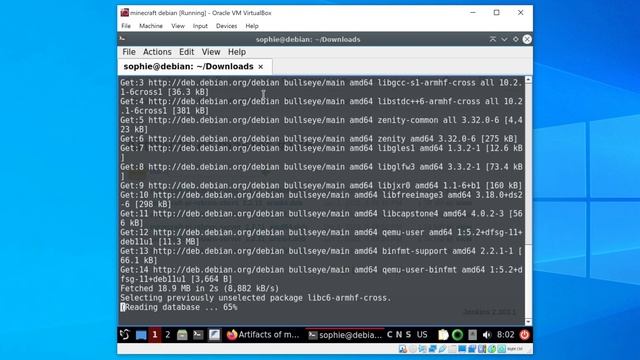Open the file manager launcher in the panel
Screen dimensions: 640x360
point(182,335)
